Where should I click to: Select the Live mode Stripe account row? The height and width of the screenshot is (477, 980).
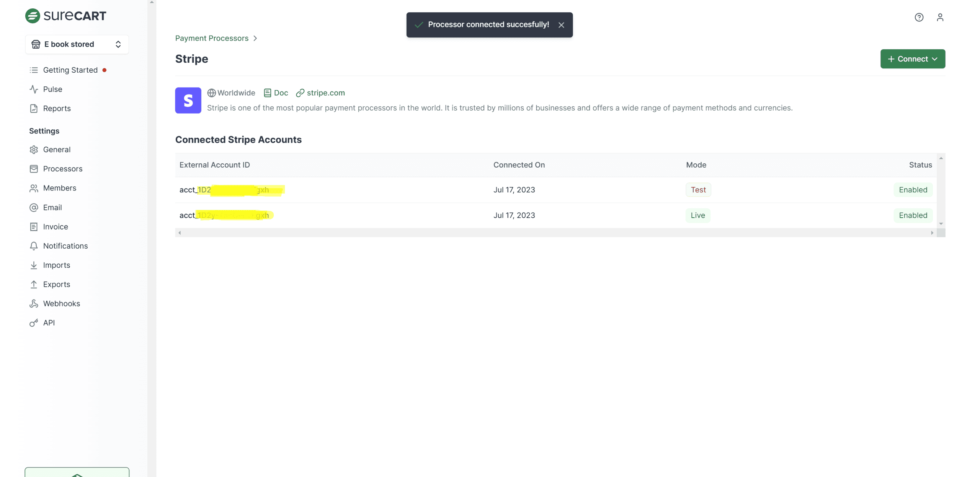click(x=555, y=215)
